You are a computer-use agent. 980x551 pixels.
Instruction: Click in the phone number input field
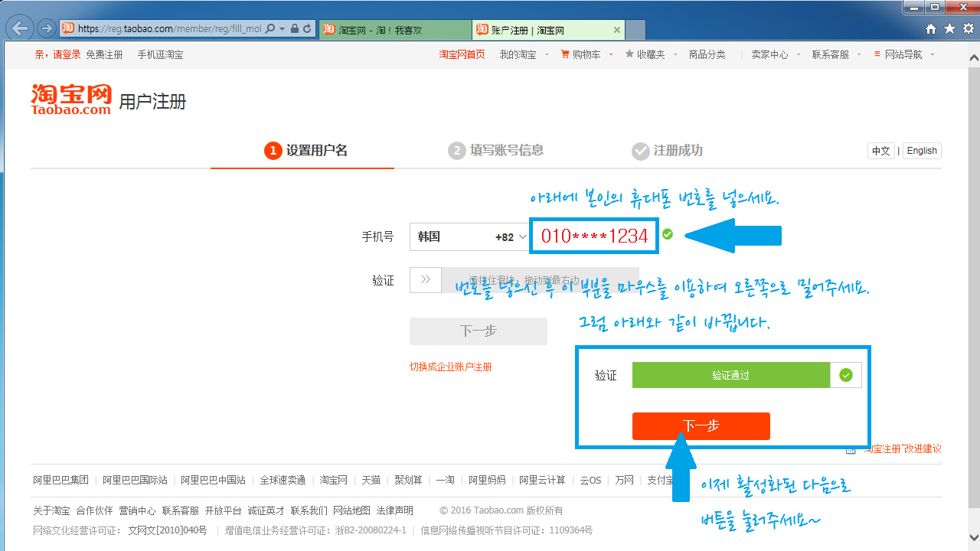594,236
